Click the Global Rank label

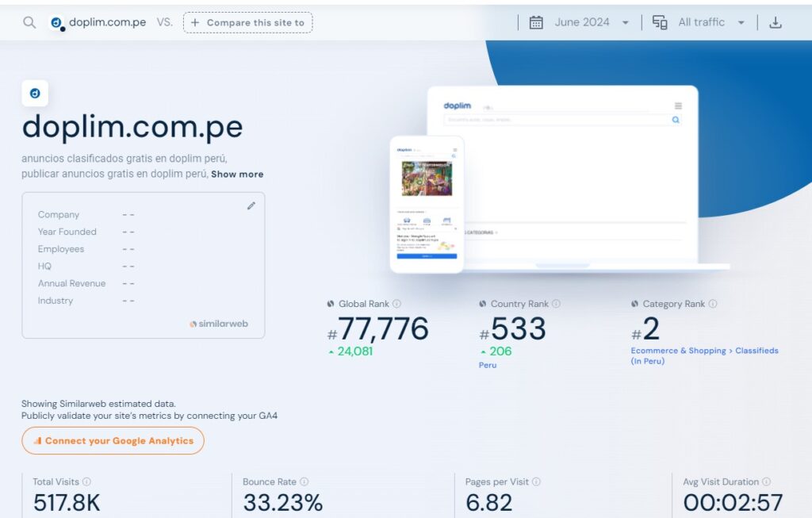(363, 304)
